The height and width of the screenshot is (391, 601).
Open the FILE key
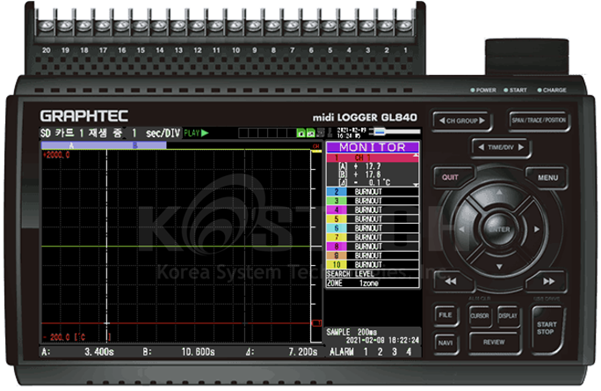coord(445,315)
